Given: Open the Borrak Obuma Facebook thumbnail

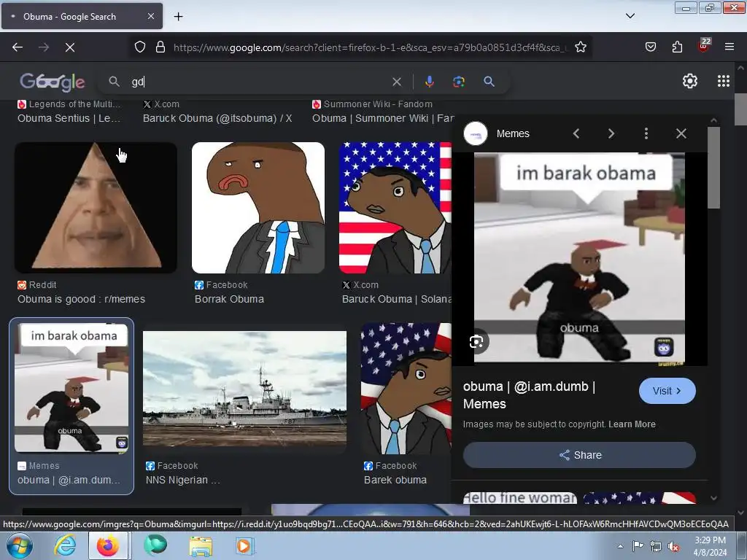Looking at the screenshot, I should point(258,208).
